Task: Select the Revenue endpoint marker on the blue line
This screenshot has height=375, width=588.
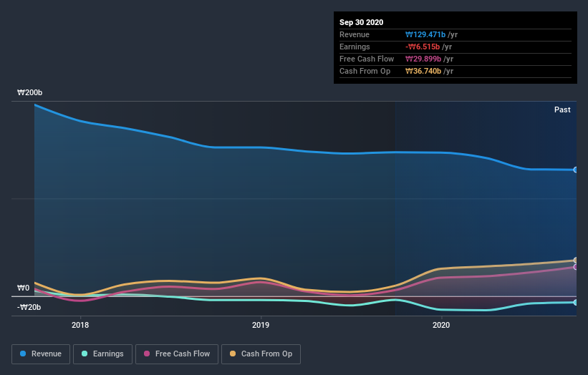Action: 576,170
